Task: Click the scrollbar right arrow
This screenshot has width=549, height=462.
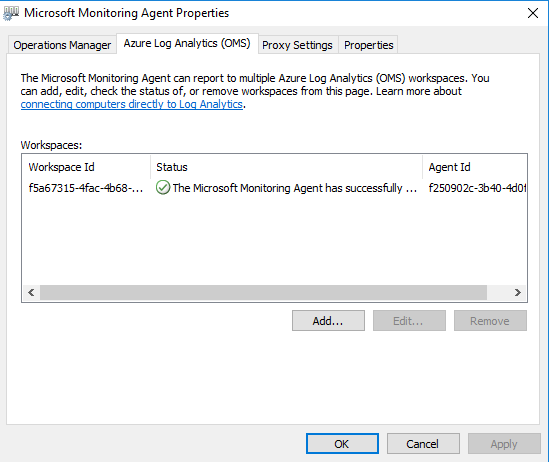Action: click(x=517, y=292)
